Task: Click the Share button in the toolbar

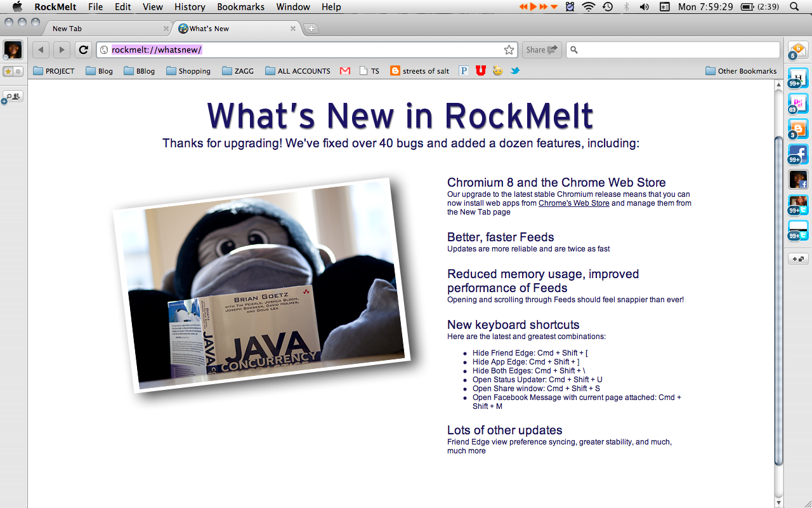Action: [541, 50]
